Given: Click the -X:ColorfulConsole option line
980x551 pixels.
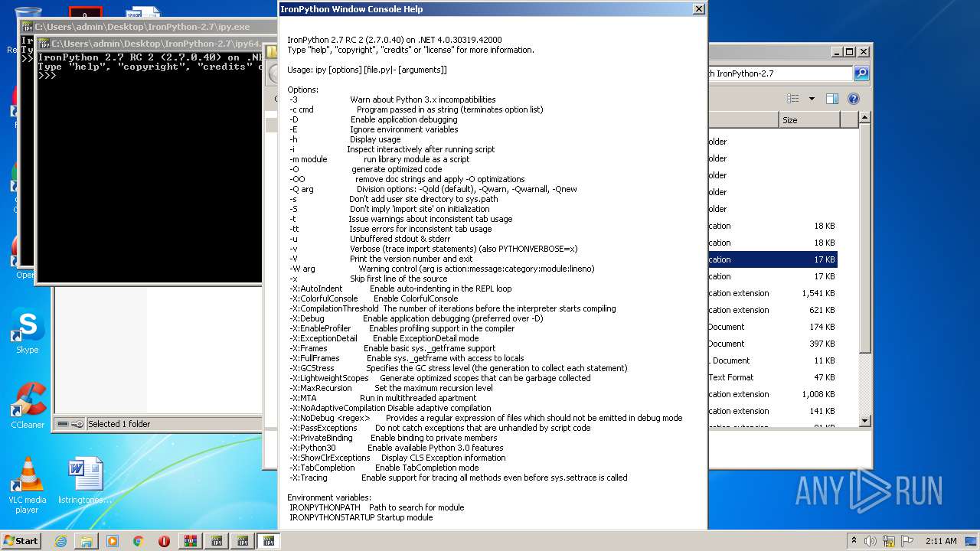Looking at the screenshot, I should [x=374, y=298].
